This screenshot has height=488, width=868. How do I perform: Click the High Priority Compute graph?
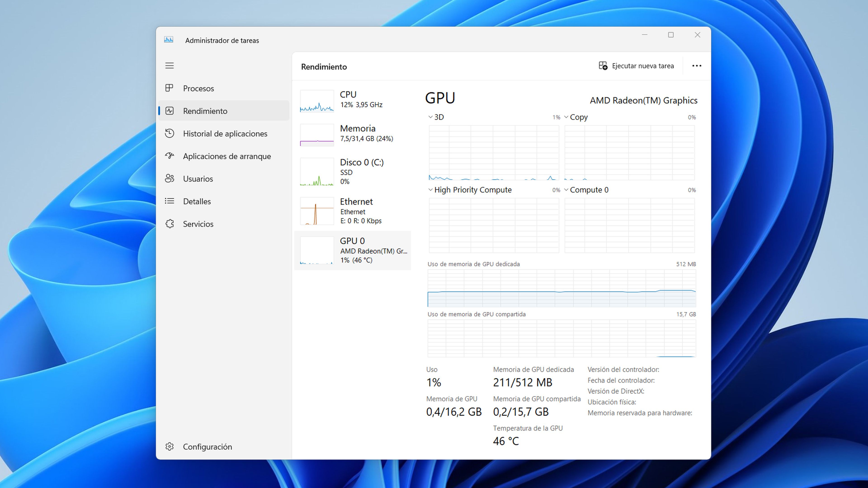pyautogui.click(x=494, y=225)
